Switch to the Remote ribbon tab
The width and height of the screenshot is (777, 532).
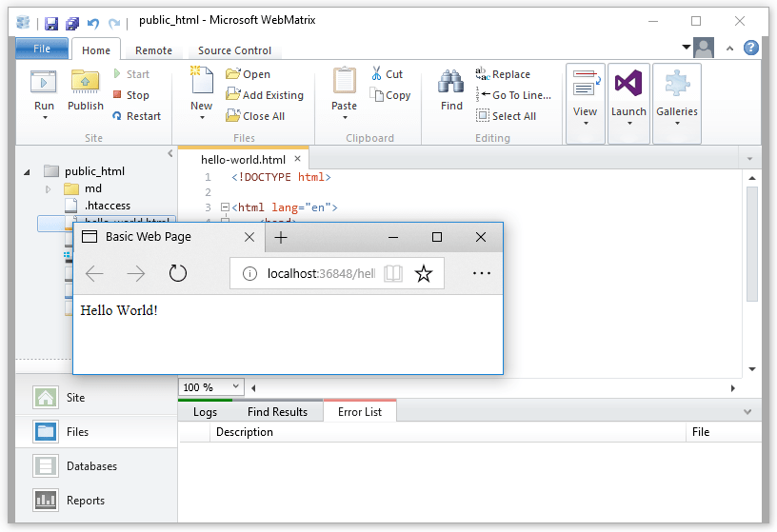(153, 50)
